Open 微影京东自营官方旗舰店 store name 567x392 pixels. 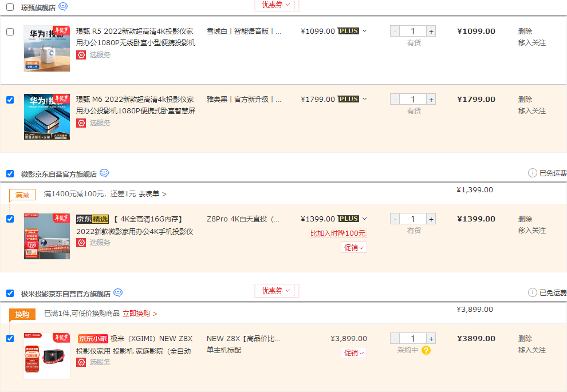(59, 175)
